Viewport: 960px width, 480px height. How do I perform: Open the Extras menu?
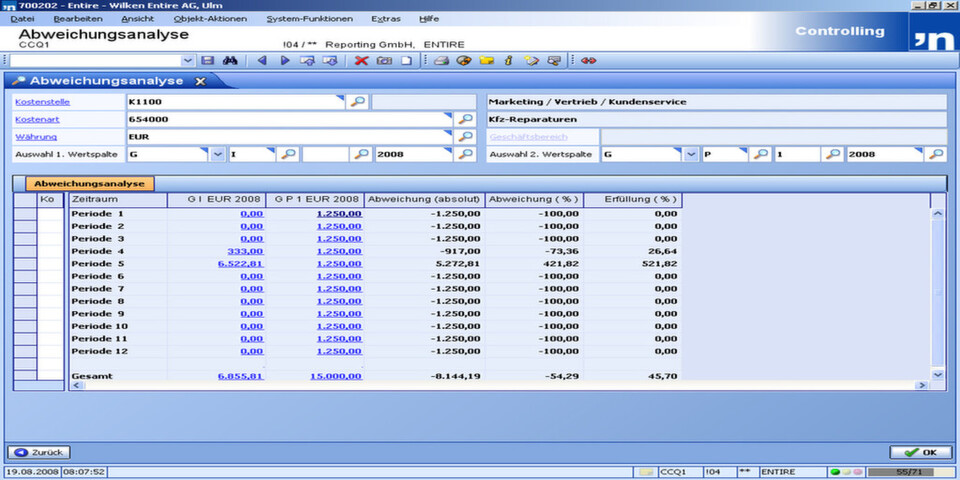click(x=386, y=19)
